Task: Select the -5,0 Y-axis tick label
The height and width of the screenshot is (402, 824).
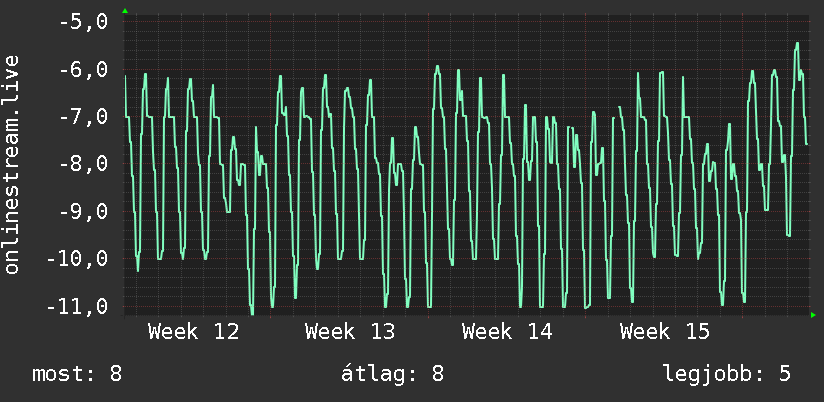Action: (84, 23)
